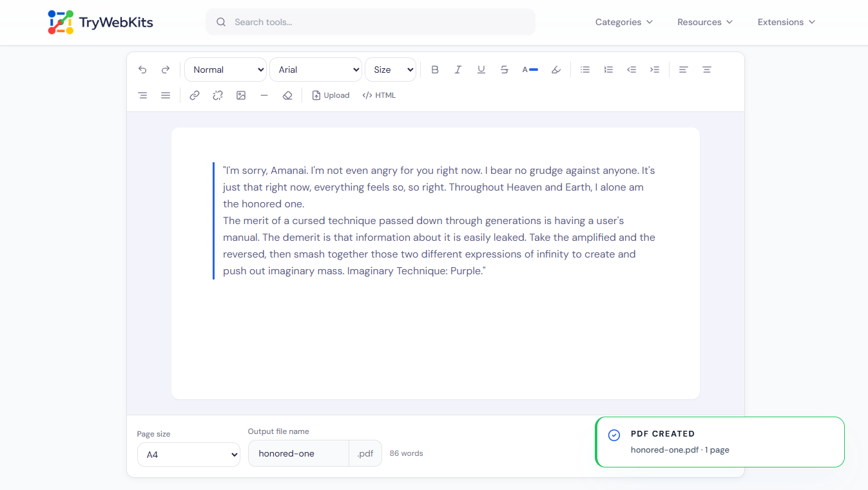Viewport: 868px width, 490px height.
Task: Click the Upload button
Action: (x=331, y=95)
